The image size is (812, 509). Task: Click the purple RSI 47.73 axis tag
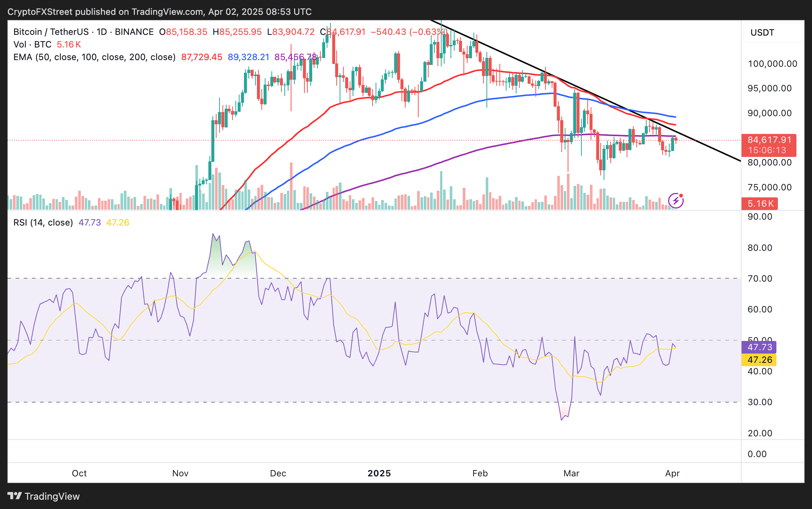coord(759,347)
